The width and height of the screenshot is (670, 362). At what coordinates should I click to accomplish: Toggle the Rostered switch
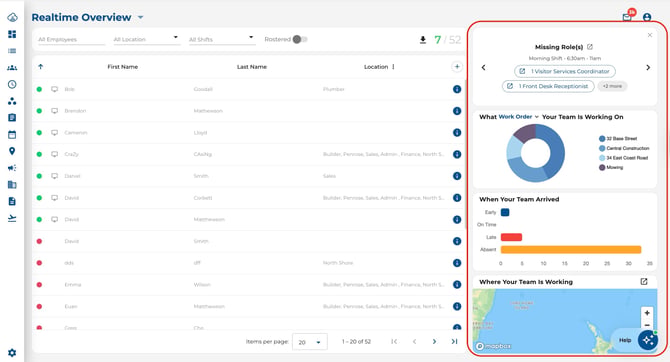300,39
